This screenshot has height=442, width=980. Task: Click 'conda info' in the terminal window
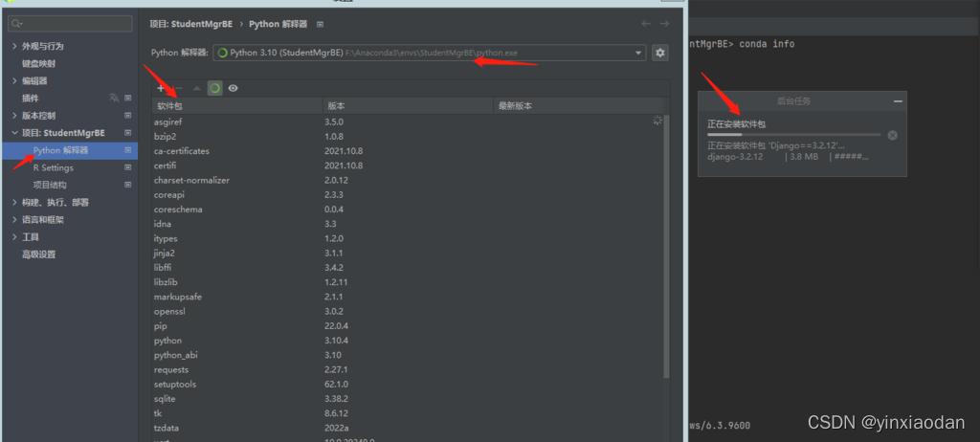pos(767,44)
